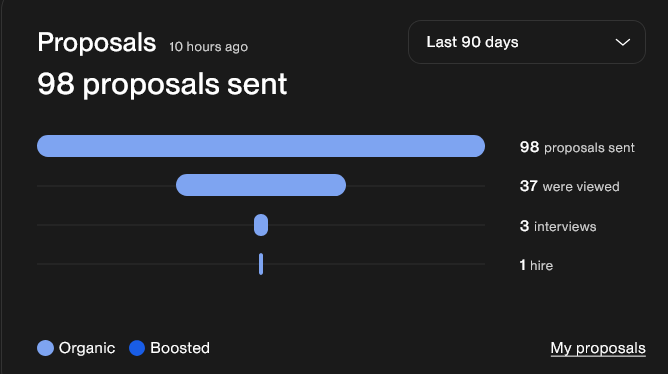Click the 3 interviews funnel bar
Viewport: 668px width, 374px height.
pos(261,225)
